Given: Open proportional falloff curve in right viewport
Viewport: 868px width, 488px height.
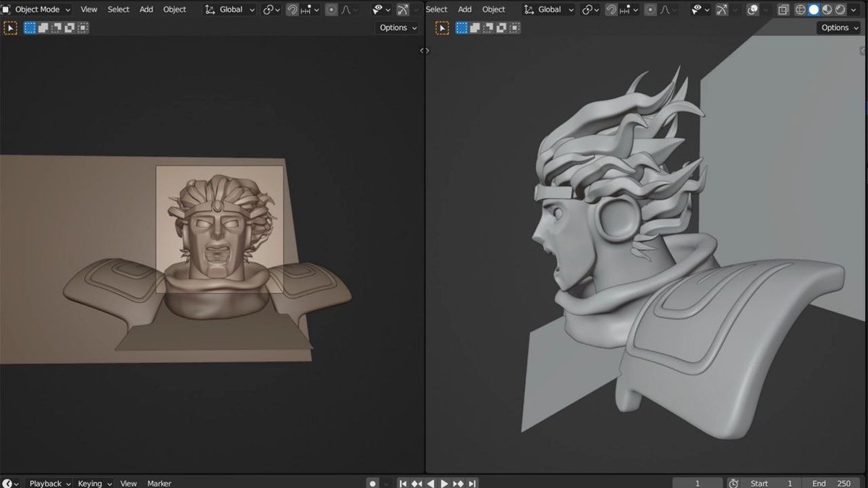Looking at the screenshot, I should [668, 9].
